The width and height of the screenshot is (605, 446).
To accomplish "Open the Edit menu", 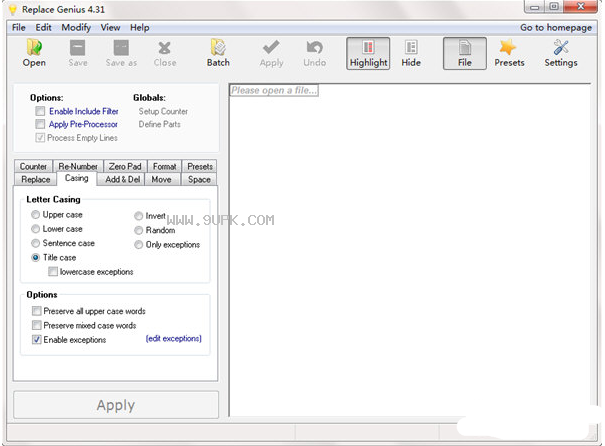I will [43, 27].
